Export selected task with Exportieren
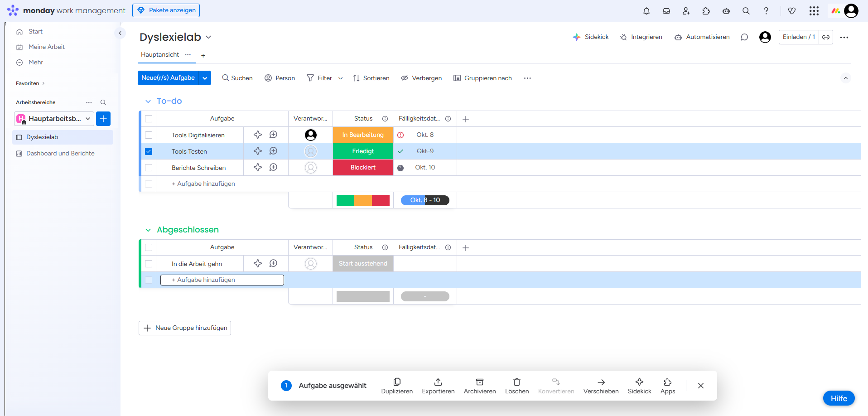This screenshot has height=416, width=868. tap(438, 385)
